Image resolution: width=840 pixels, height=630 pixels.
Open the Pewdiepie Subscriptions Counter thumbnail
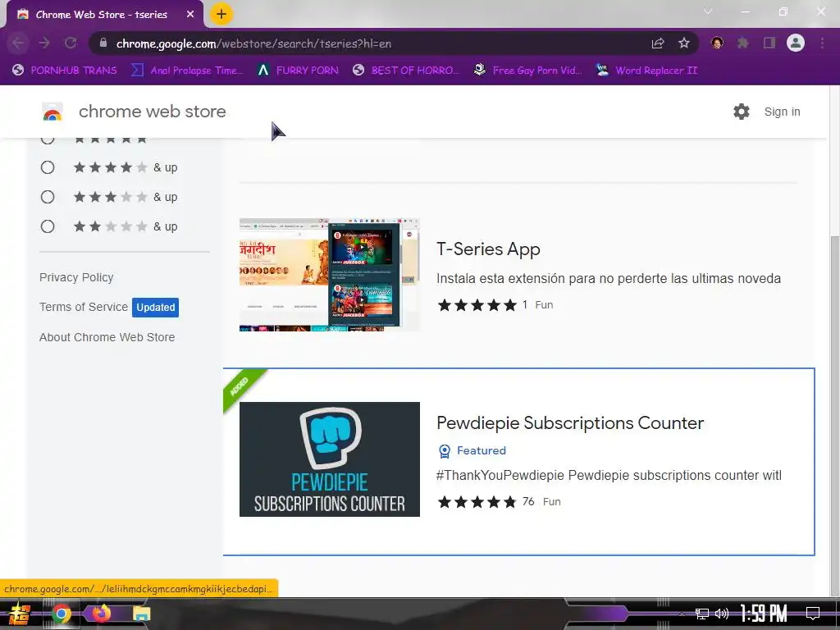click(330, 459)
